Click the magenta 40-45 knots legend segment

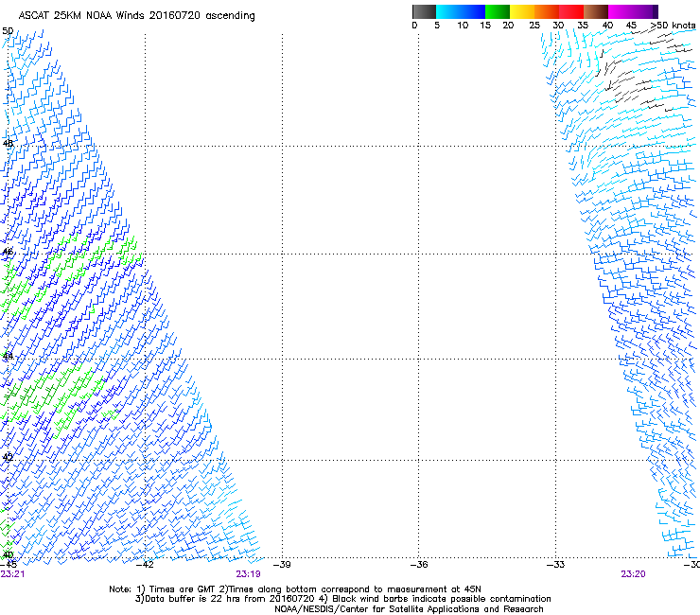point(621,11)
